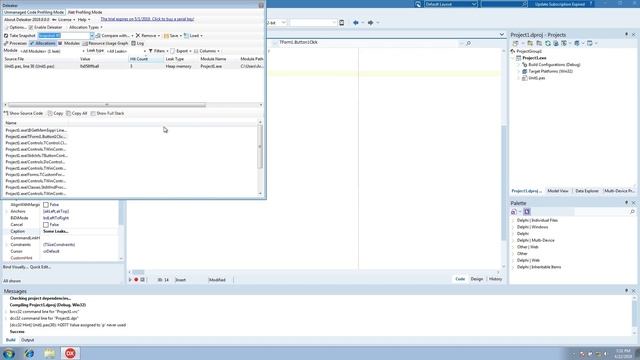
Task: Open File Explorer from taskbar
Action: click(x=50, y=353)
